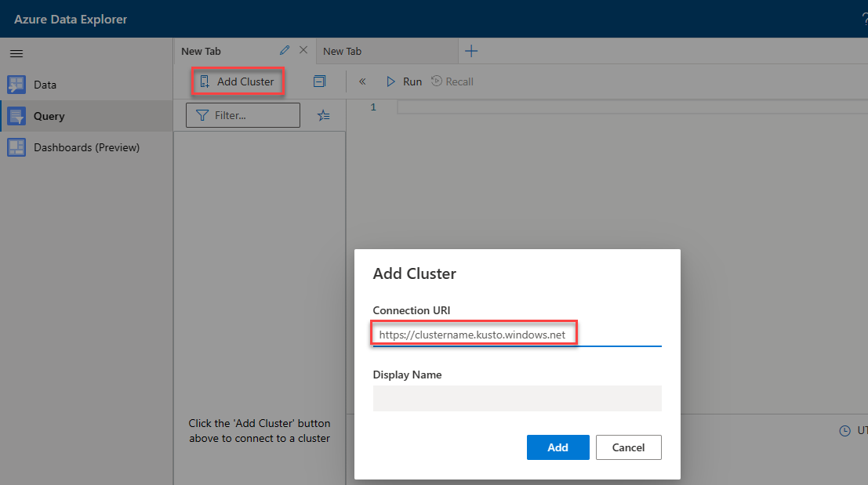This screenshot has height=485, width=868.
Task: Click the 'above to connect to a cluster' hint
Action: tap(260, 438)
